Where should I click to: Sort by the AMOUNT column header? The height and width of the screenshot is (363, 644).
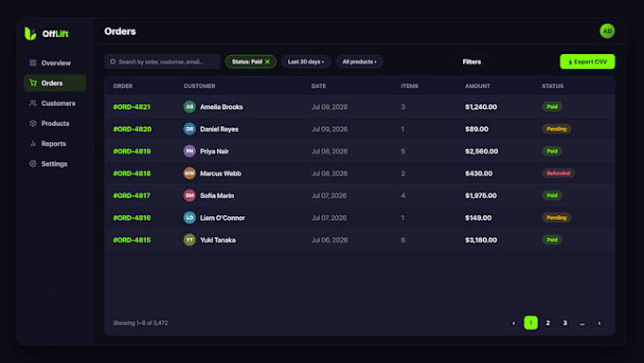(477, 86)
